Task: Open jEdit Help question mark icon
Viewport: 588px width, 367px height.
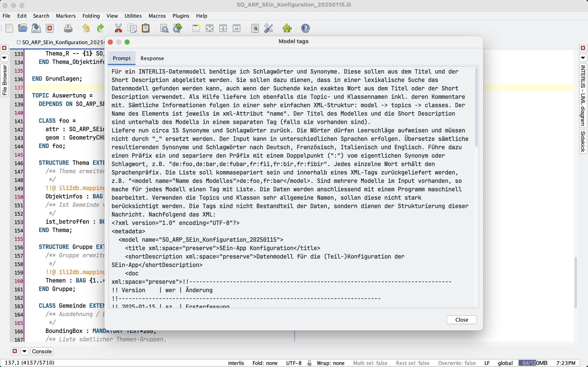Action: [305, 28]
